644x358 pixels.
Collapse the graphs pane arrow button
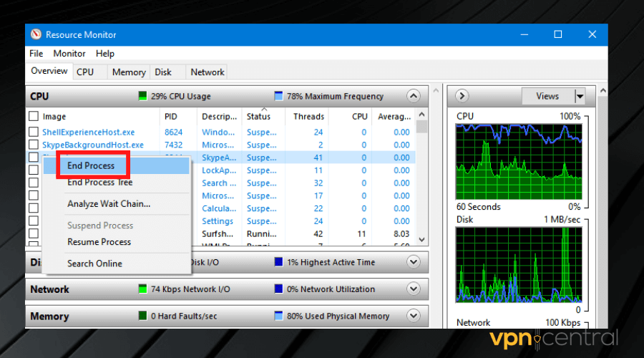click(462, 96)
